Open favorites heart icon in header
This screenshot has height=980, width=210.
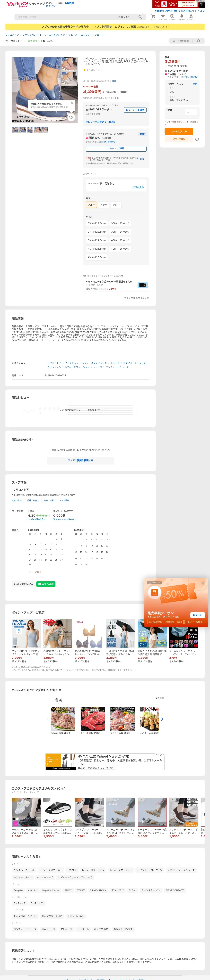coord(163,16)
